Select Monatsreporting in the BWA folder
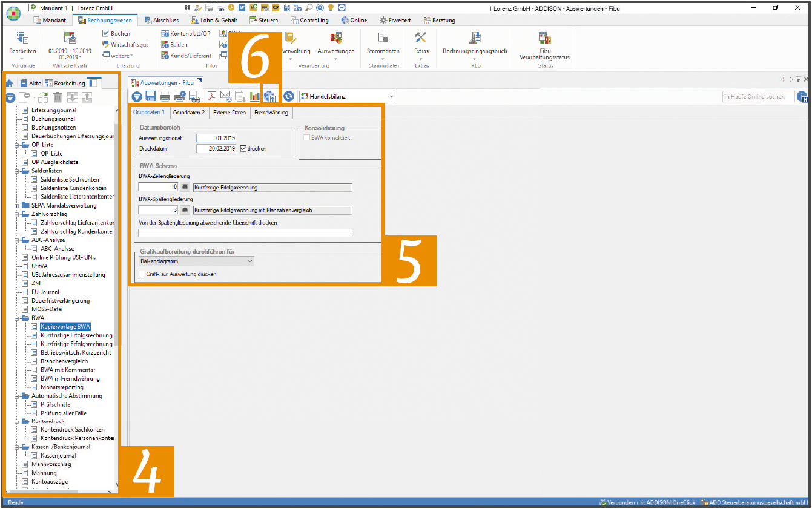 click(62, 387)
